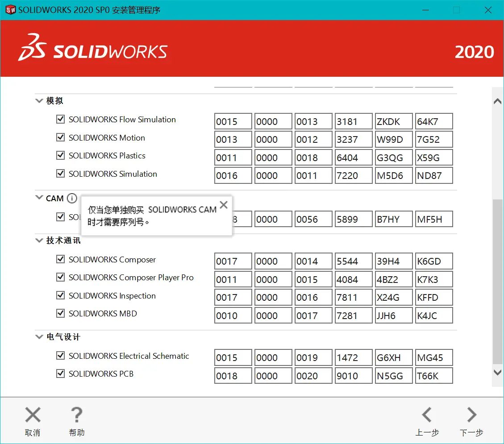Screen dimensions: 504x444
Task: Collapse the 模拟 section
Action: coord(39,100)
